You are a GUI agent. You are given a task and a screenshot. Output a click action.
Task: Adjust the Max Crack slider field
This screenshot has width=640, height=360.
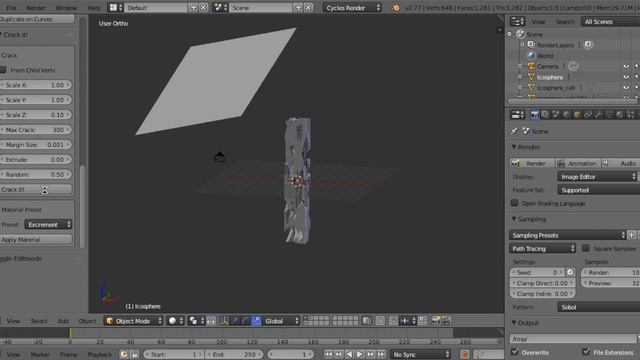pos(36,130)
